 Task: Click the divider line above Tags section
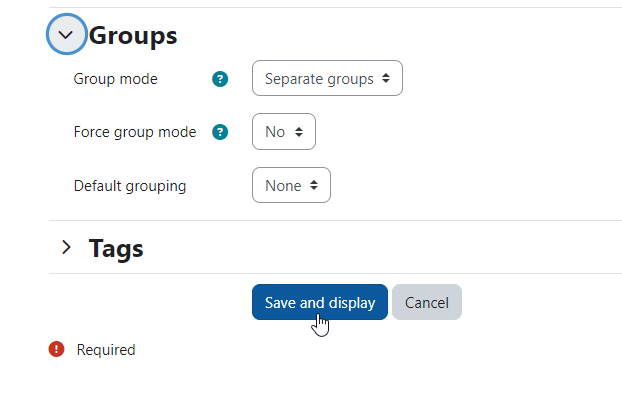pyautogui.click(x=335, y=221)
